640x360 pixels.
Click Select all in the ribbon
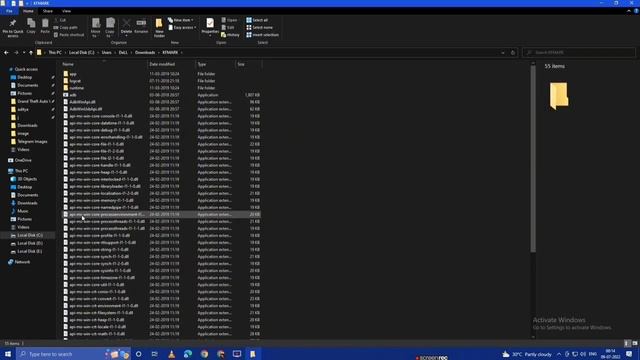click(x=257, y=20)
